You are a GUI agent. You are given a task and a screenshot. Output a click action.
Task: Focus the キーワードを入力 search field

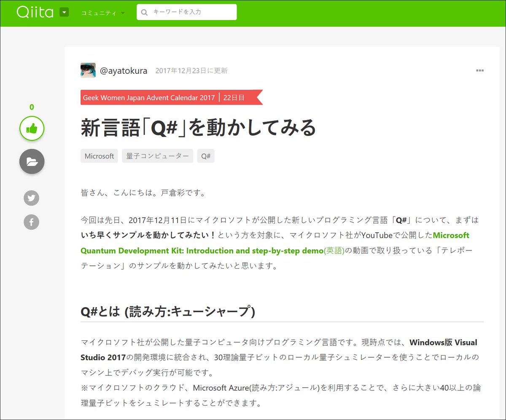(186, 12)
